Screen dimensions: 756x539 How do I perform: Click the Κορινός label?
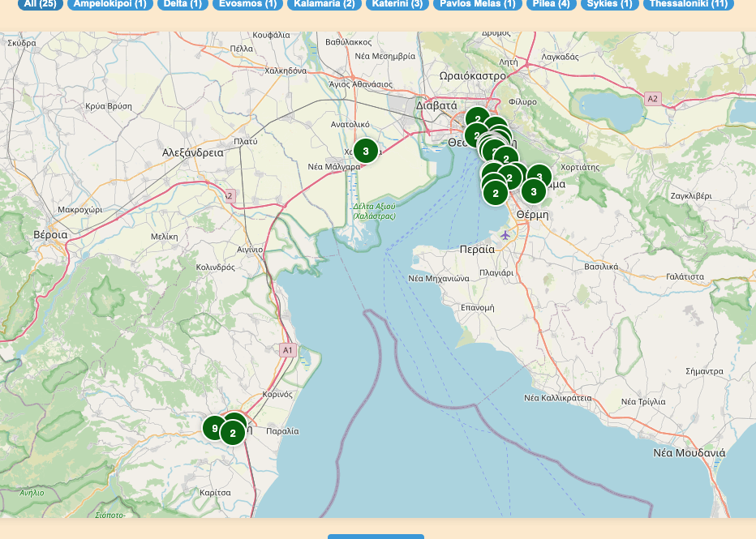(x=277, y=394)
